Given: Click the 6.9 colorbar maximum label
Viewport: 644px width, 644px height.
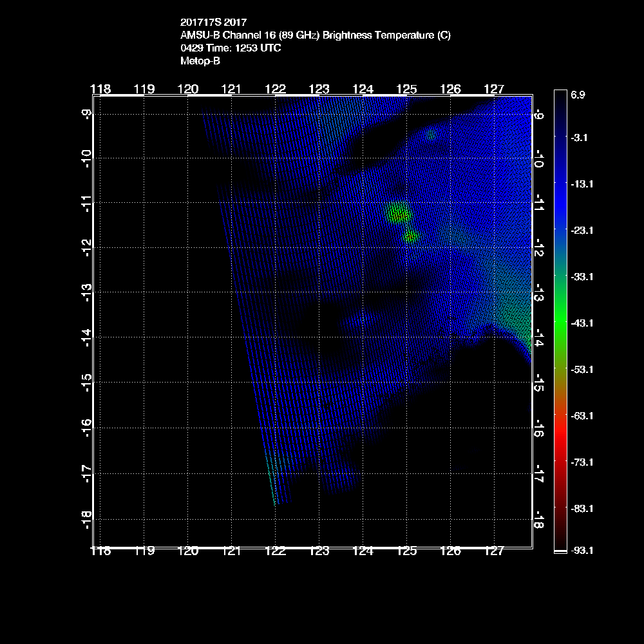Looking at the screenshot, I should click(x=578, y=95).
